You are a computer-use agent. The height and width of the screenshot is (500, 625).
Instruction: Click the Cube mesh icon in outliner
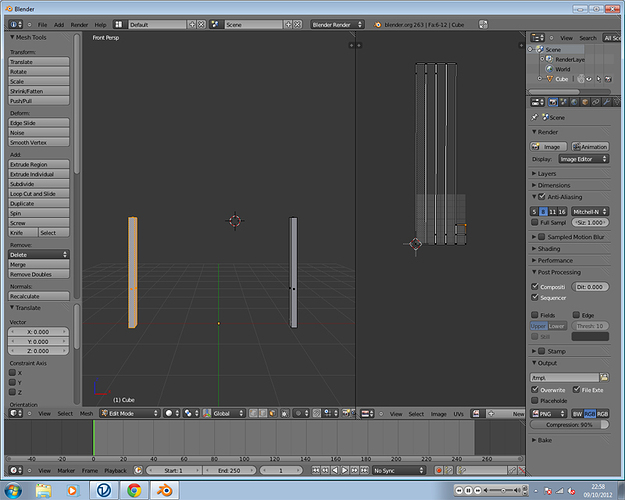(x=550, y=79)
